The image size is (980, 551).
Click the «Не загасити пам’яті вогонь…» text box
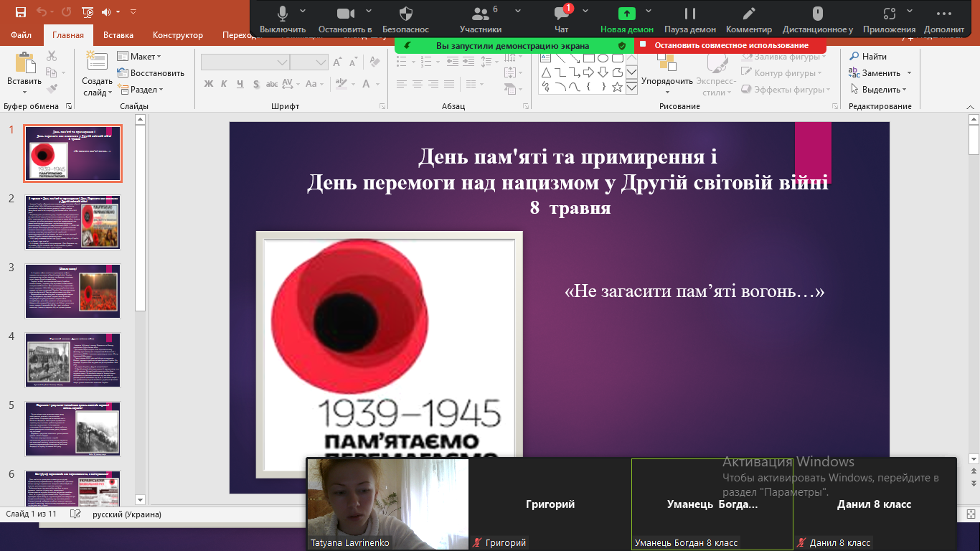click(x=694, y=291)
